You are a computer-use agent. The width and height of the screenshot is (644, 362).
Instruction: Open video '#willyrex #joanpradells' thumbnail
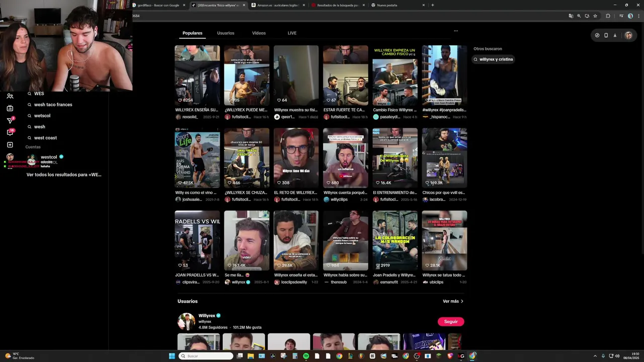click(x=444, y=75)
